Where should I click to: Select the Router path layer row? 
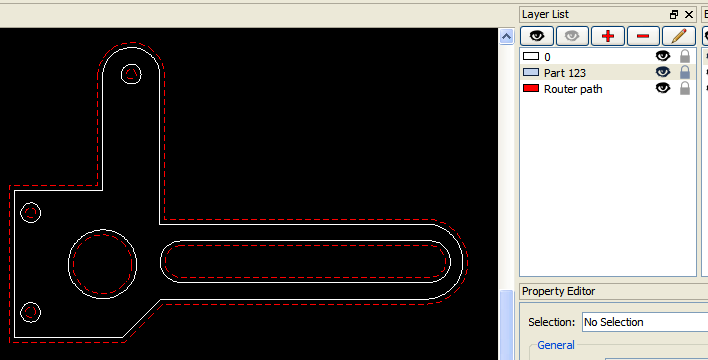tap(608, 89)
